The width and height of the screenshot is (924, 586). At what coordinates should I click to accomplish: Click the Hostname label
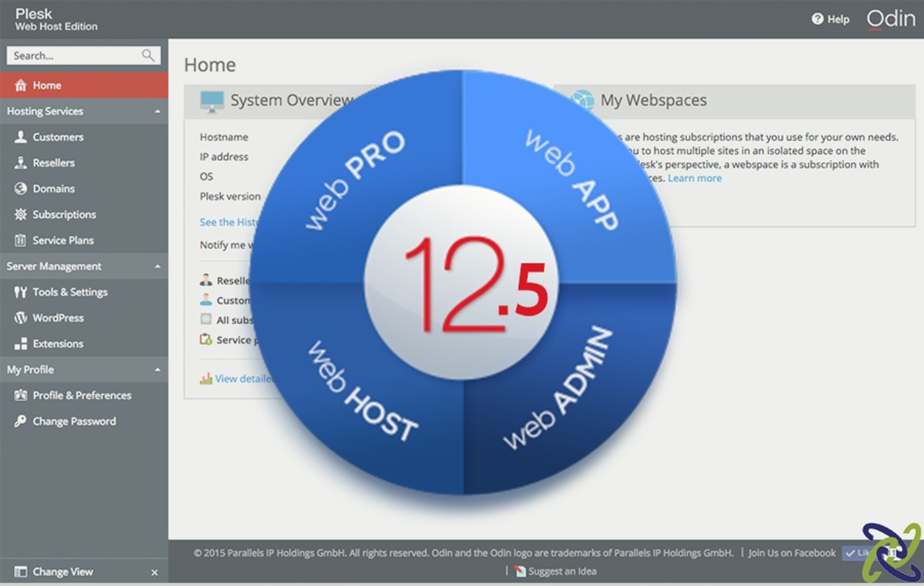pyautogui.click(x=224, y=137)
